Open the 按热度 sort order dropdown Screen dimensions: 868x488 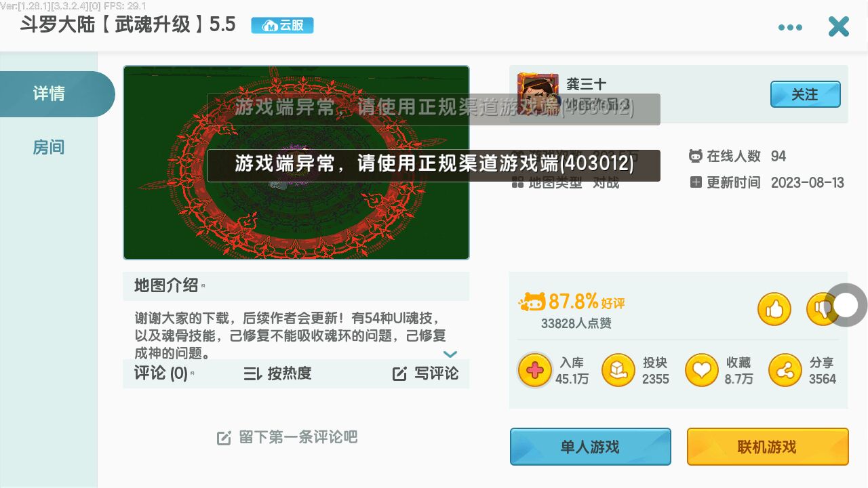[x=277, y=373]
